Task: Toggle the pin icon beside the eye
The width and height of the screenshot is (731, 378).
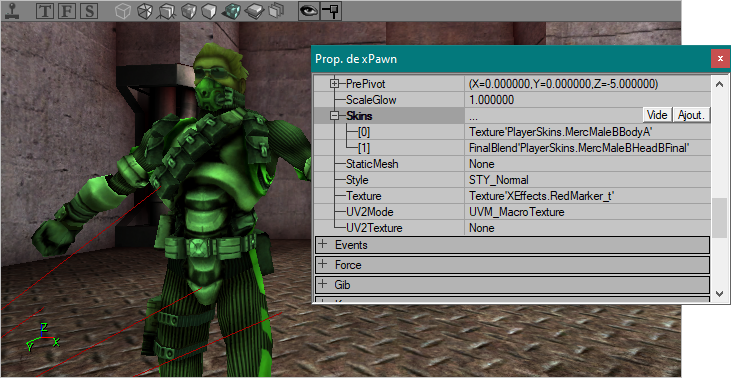Action: (x=331, y=11)
